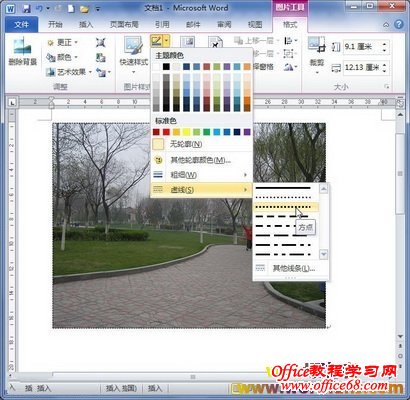
Task: Click the Save icon in quick access toolbar
Action: point(26,8)
